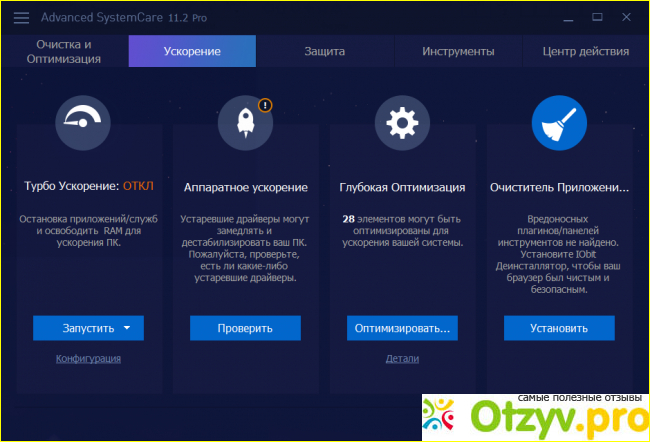Viewport: 650px width, 442px height.
Task: Open the hamburger main menu
Action: [x=21, y=17]
